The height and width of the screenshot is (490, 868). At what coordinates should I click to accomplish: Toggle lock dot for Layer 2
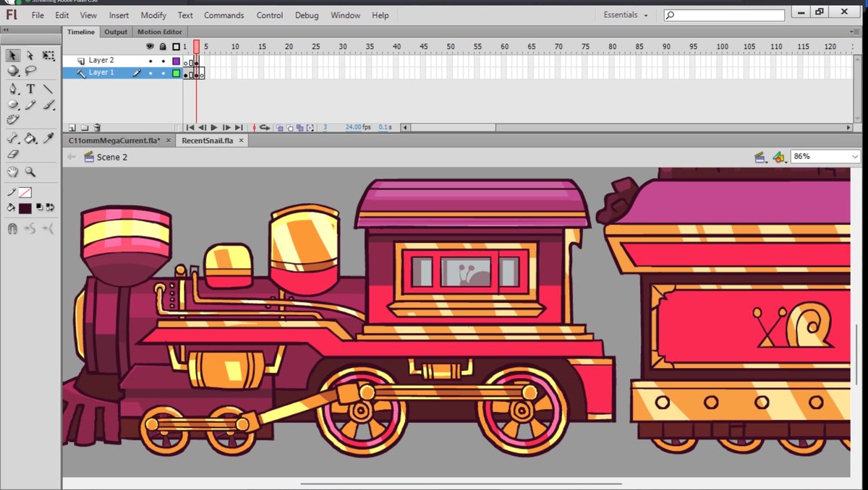[163, 61]
